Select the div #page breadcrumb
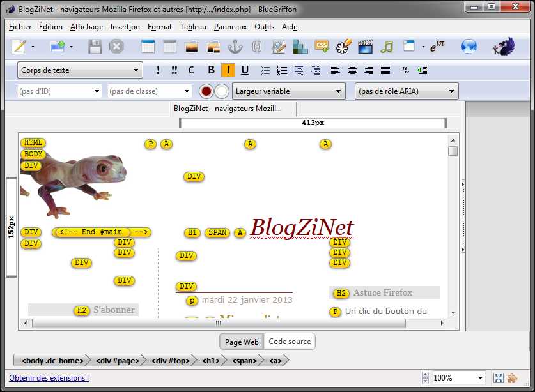Screen dimensions: 535x392 117,361
